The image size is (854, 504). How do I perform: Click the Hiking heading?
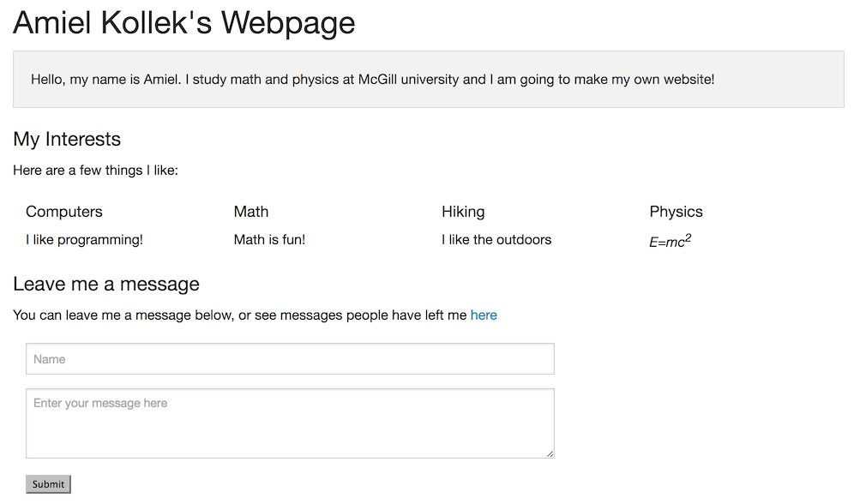pos(463,212)
